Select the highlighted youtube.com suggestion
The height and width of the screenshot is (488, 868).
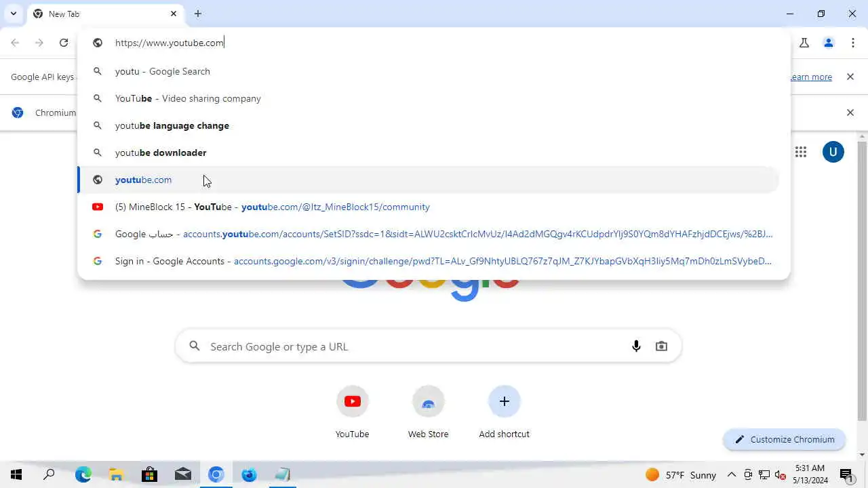(x=428, y=180)
